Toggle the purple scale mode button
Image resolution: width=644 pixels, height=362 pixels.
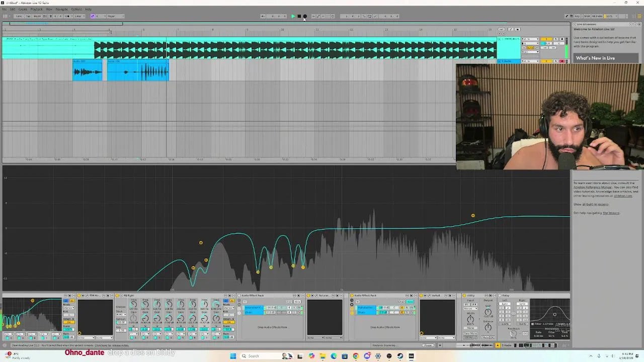tap(93, 16)
